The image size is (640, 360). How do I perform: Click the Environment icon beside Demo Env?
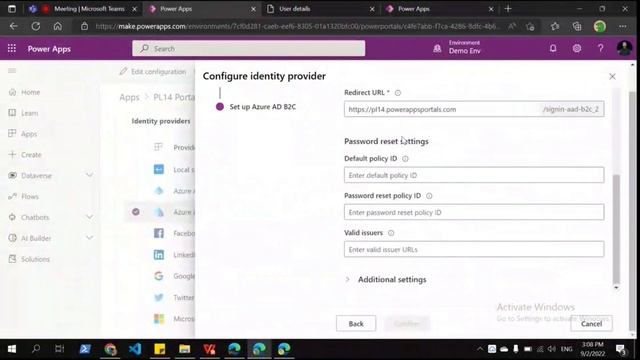tap(437, 49)
